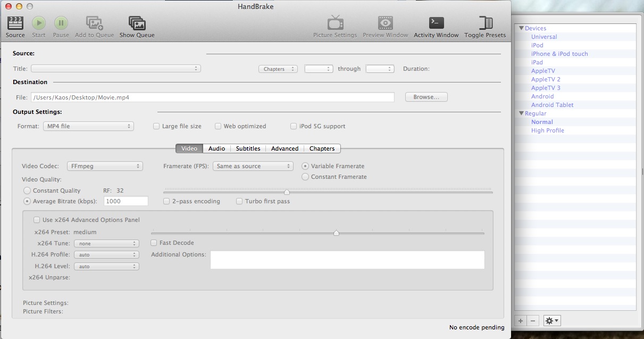
Task: Open the H.264 Level dropdown
Action: (106, 266)
